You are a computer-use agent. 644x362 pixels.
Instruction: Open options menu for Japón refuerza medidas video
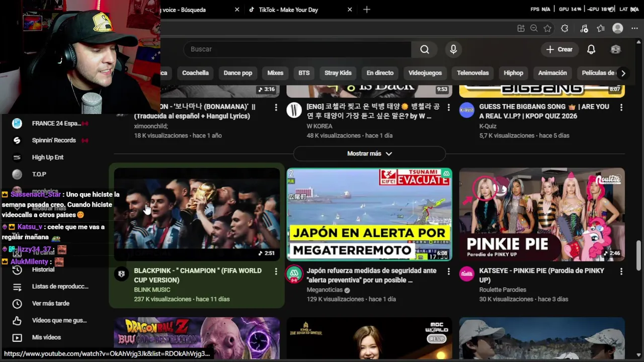(448, 271)
